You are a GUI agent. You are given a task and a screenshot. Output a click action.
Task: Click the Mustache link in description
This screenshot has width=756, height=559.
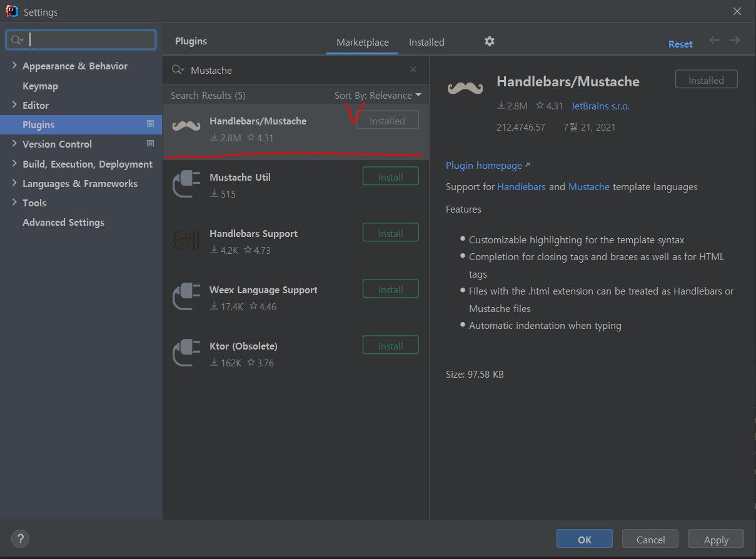point(589,186)
